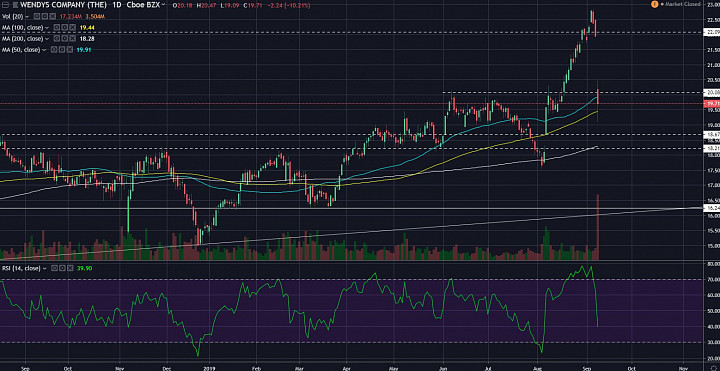
Task: Click the MA (200, close) indicator label
Action: click(x=22, y=39)
